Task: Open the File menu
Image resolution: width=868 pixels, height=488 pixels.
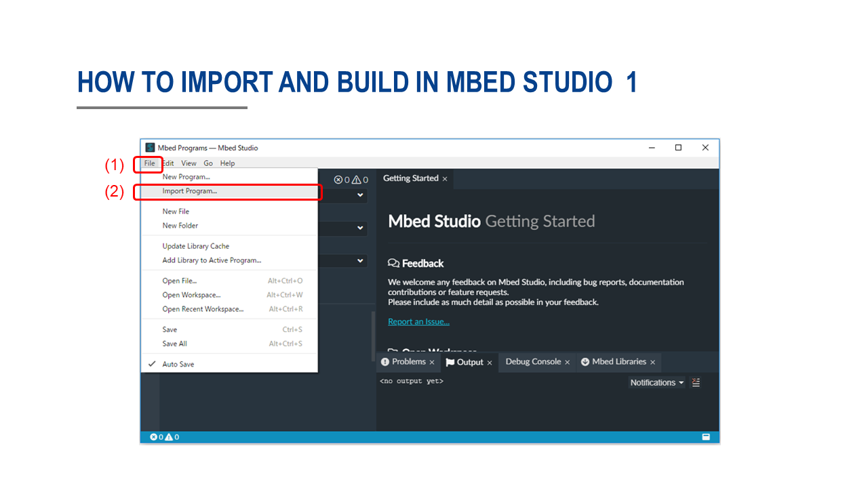Action: coord(149,163)
